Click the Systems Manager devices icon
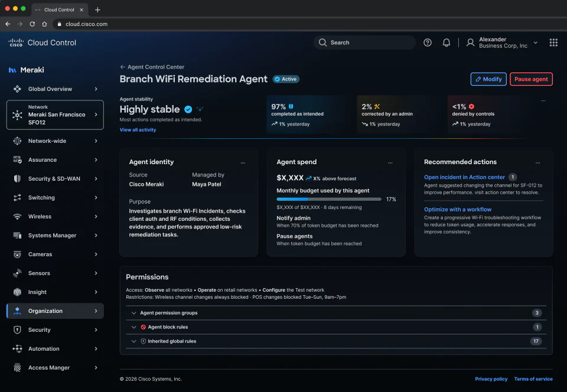This screenshot has width=567, height=392. pyautogui.click(x=17, y=235)
